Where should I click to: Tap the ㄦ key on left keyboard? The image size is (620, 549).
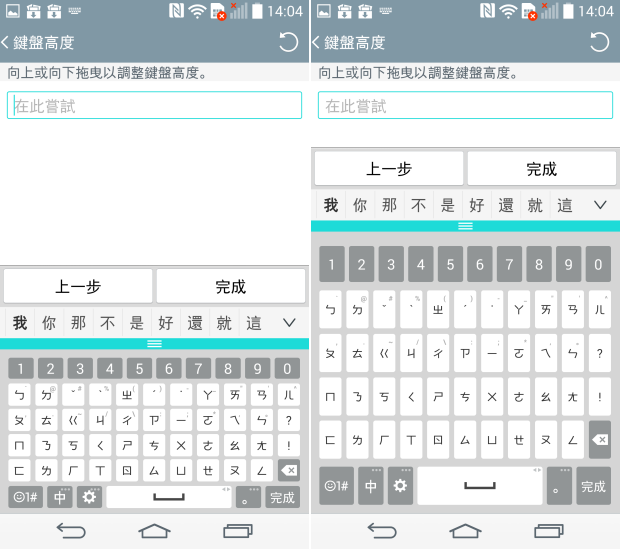coord(289,394)
